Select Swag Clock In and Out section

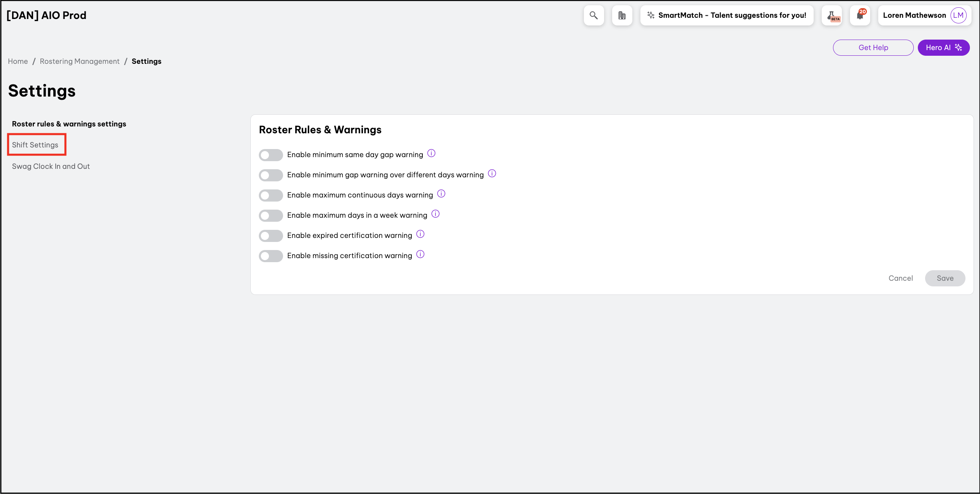(51, 166)
